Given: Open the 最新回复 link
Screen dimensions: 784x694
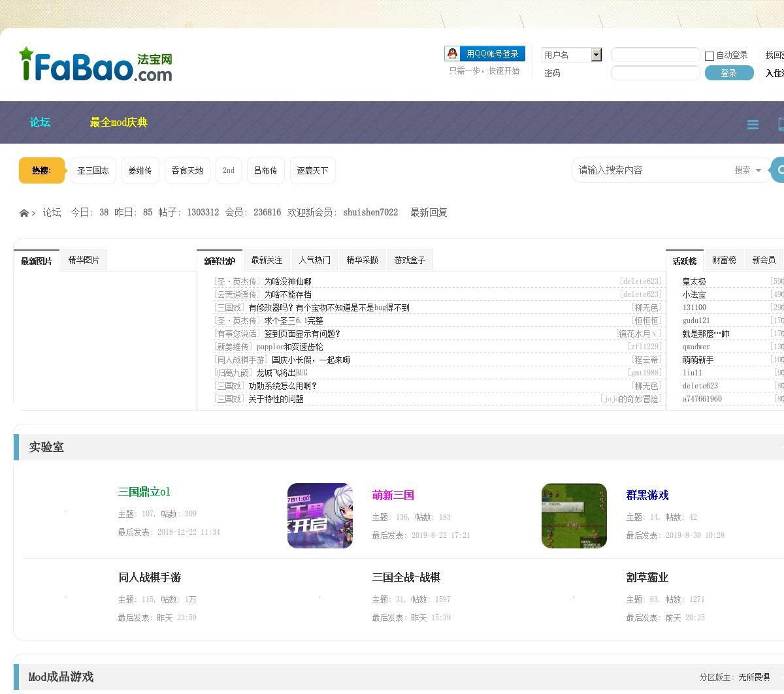Looking at the screenshot, I should coord(429,212).
